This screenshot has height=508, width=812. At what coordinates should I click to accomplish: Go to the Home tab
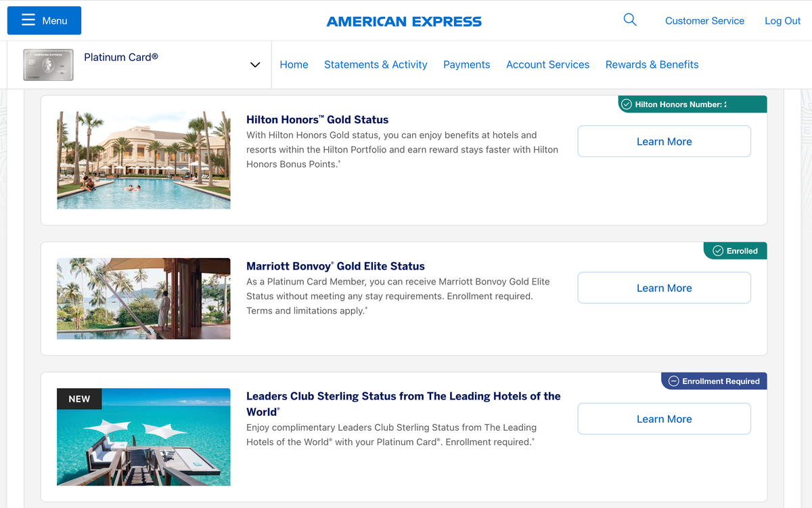point(294,65)
